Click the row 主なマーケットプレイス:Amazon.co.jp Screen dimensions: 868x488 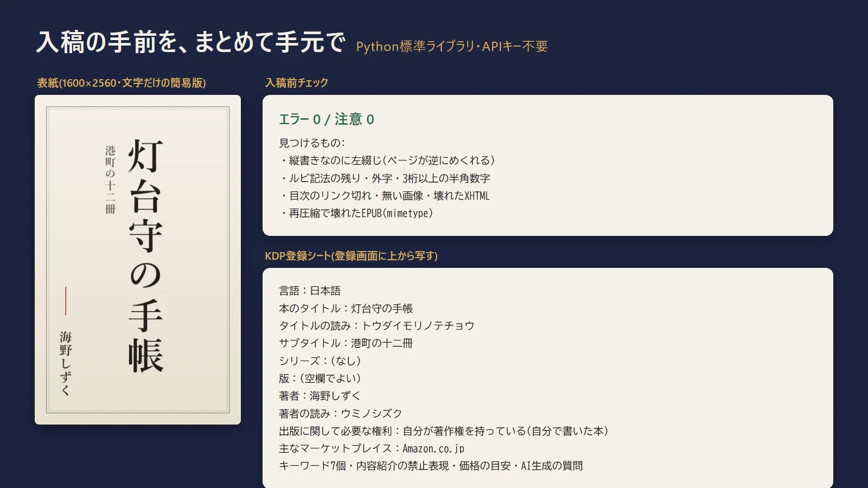372,448
